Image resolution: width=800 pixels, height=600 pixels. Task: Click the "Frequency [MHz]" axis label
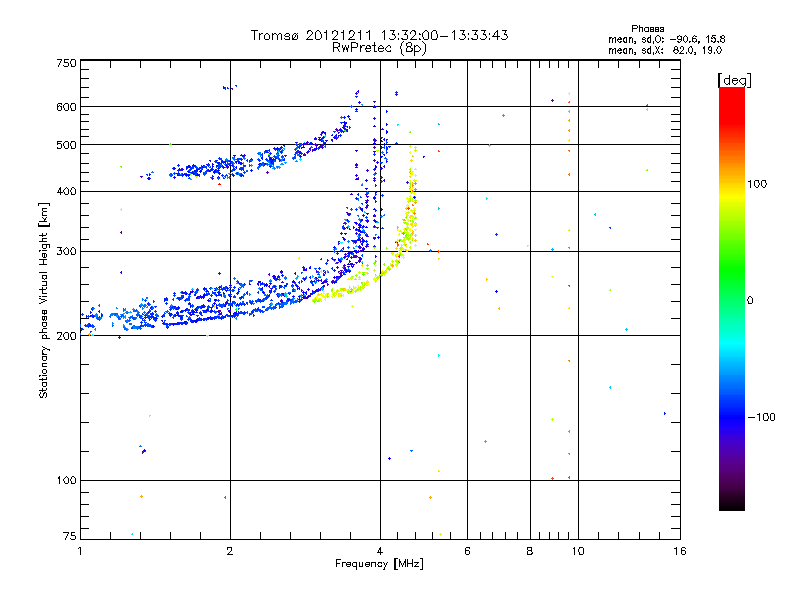(x=380, y=564)
